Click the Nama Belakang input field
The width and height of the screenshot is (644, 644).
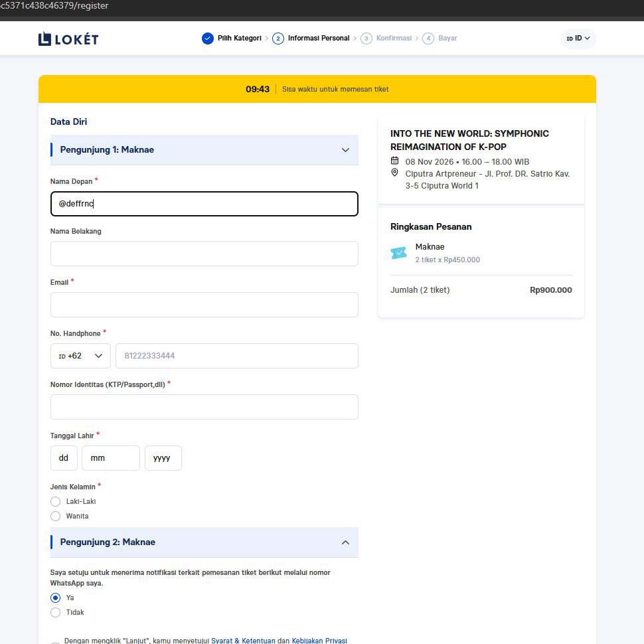(x=204, y=254)
